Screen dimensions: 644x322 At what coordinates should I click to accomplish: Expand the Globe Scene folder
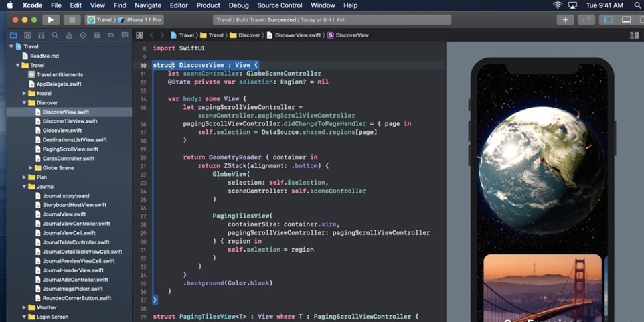pyautogui.click(x=31, y=167)
